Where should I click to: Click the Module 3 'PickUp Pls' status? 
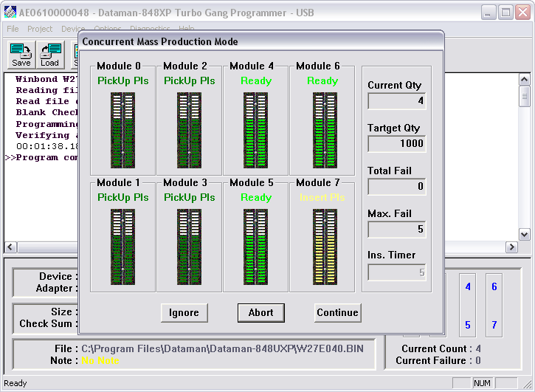coord(190,198)
